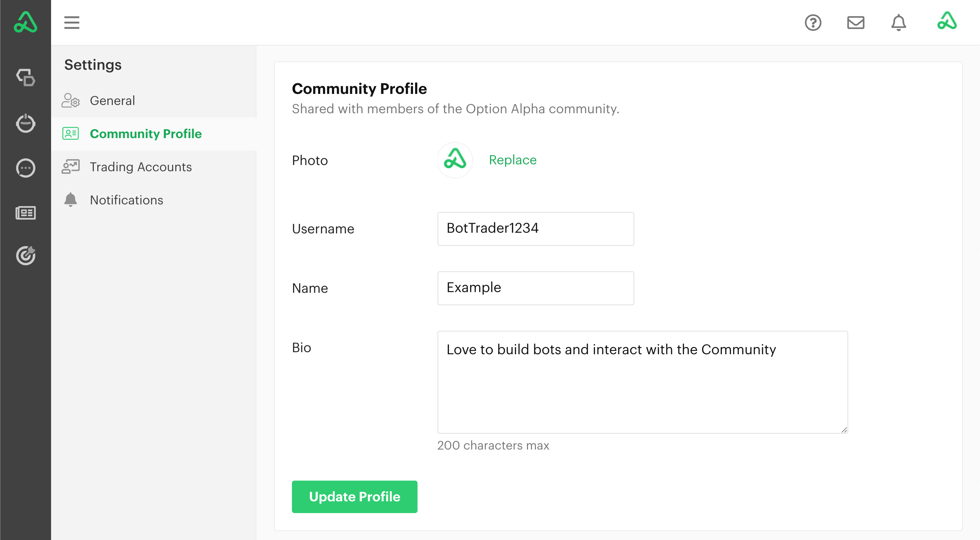This screenshot has height=540, width=980.
Task: Open Notifications settings
Action: pyautogui.click(x=154, y=200)
